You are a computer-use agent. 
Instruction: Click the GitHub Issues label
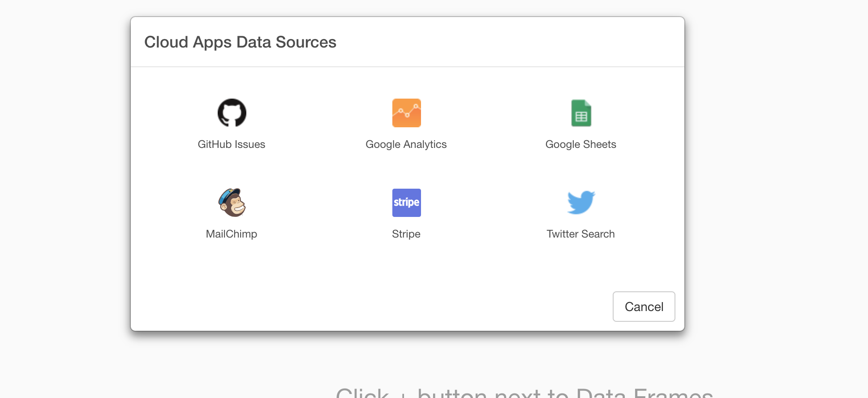232,144
